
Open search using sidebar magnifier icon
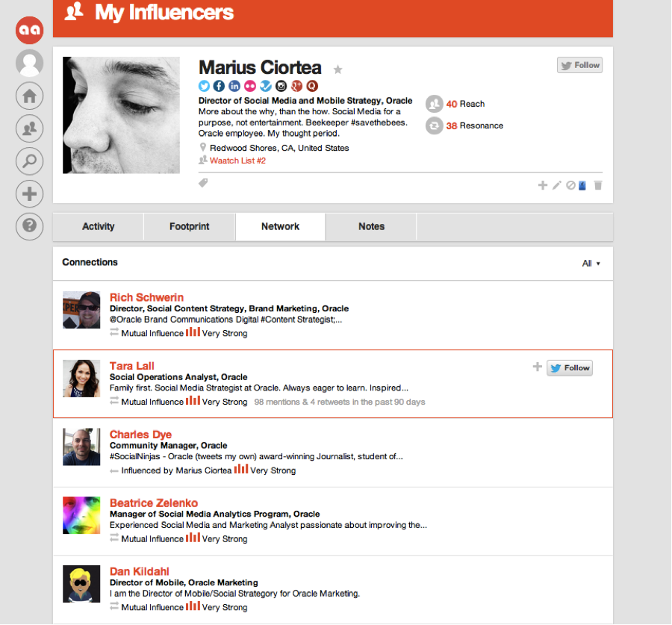[x=29, y=161]
